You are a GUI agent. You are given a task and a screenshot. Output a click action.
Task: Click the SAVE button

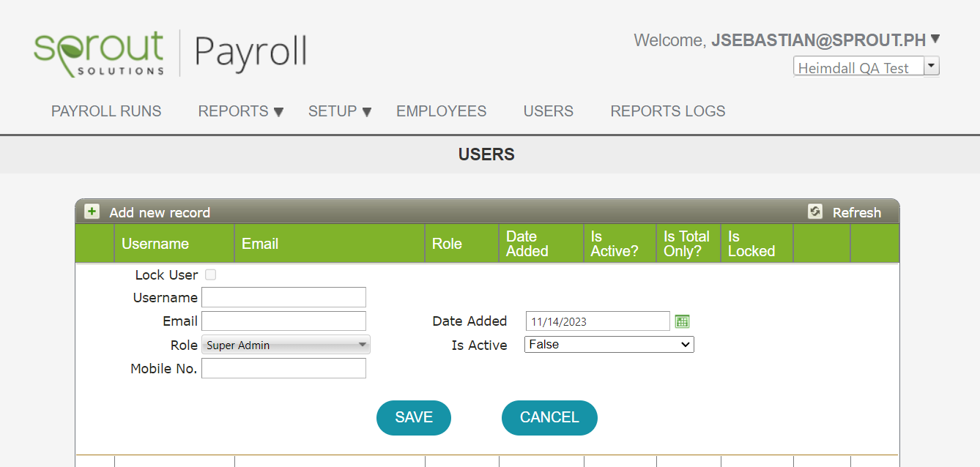pyautogui.click(x=414, y=417)
